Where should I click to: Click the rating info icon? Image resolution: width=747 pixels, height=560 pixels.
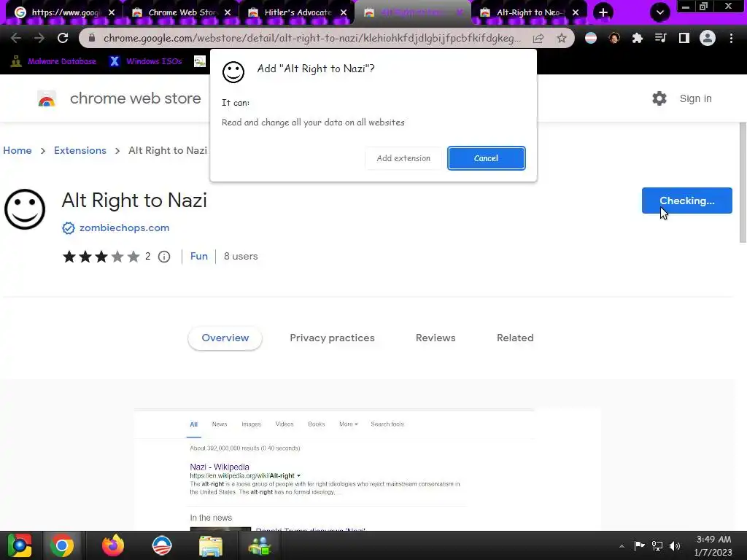pos(164,257)
